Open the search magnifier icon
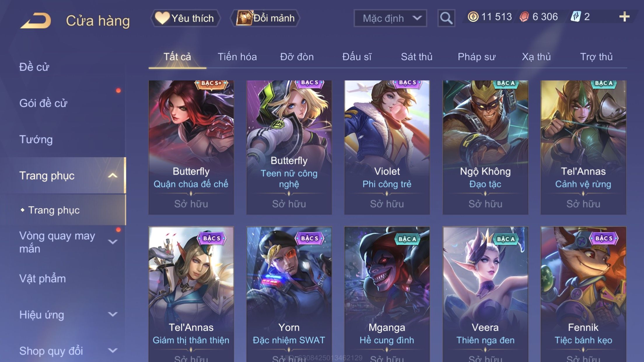 point(446,18)
